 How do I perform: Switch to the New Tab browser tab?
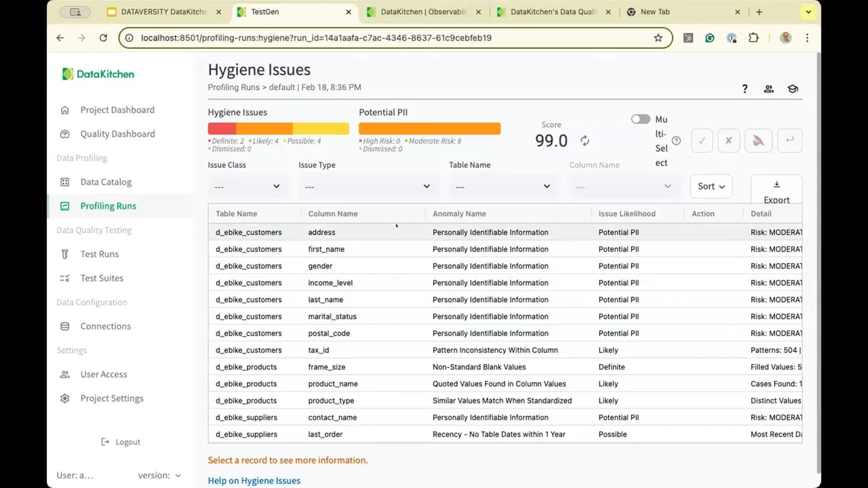[683, 12]
